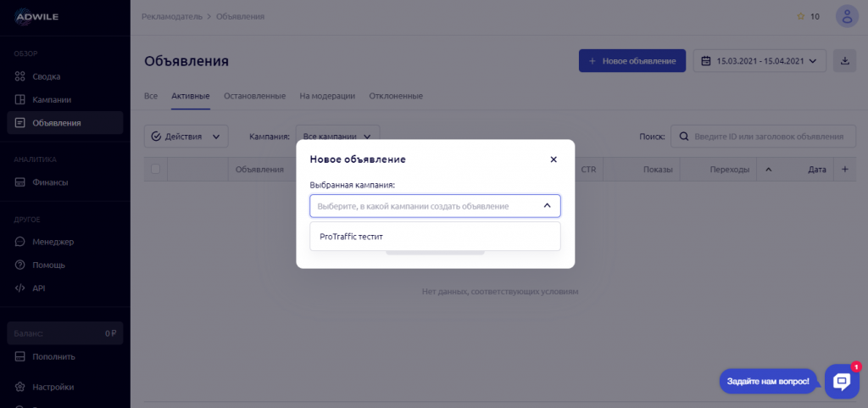Sort by the Дата column header
This screenshot has height=408, width=868.
pyautogui.click(x=816, y=170)
